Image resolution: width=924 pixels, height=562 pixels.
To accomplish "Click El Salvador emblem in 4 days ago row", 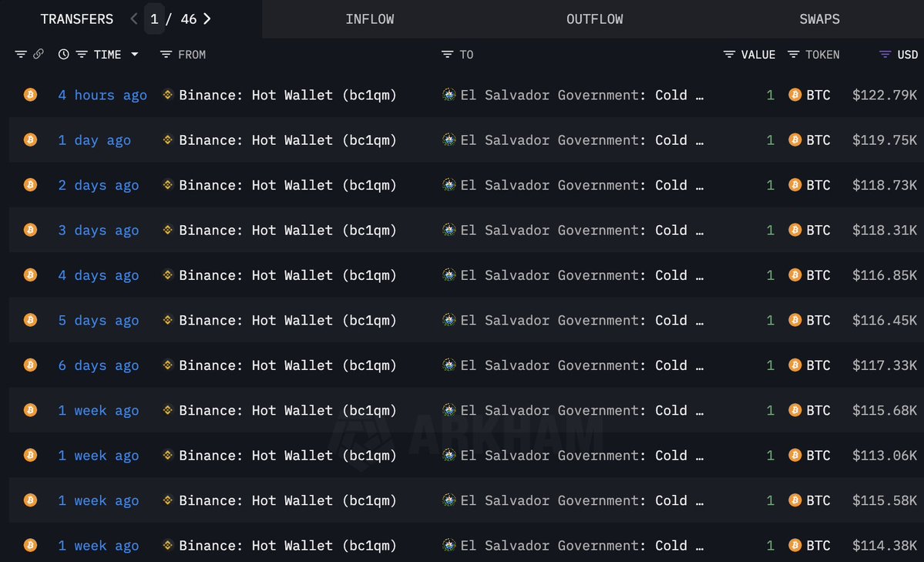I will click(449, 274).
